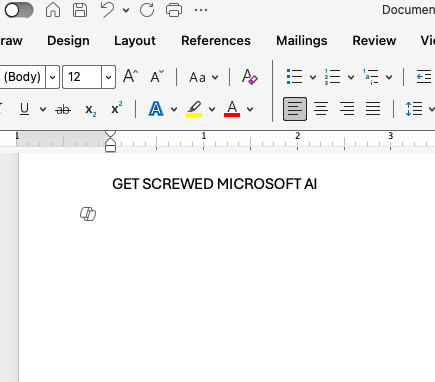Open the more options ellipsis in title bar
435x382 pixels.
coord(201,10)
